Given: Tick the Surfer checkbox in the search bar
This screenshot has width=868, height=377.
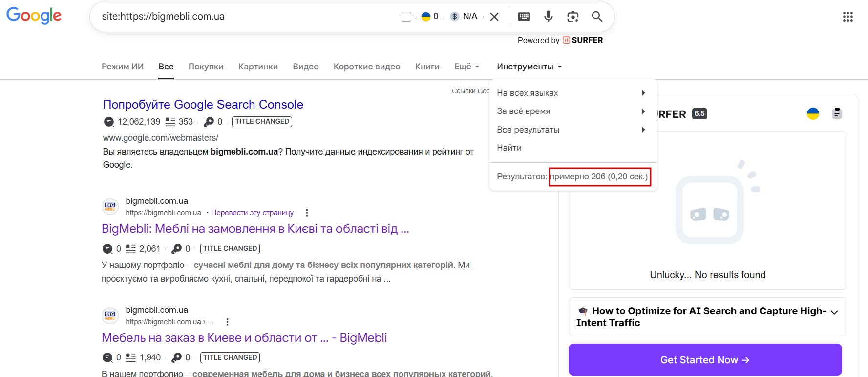Looking at the screenshot, I should coord(406,17).
